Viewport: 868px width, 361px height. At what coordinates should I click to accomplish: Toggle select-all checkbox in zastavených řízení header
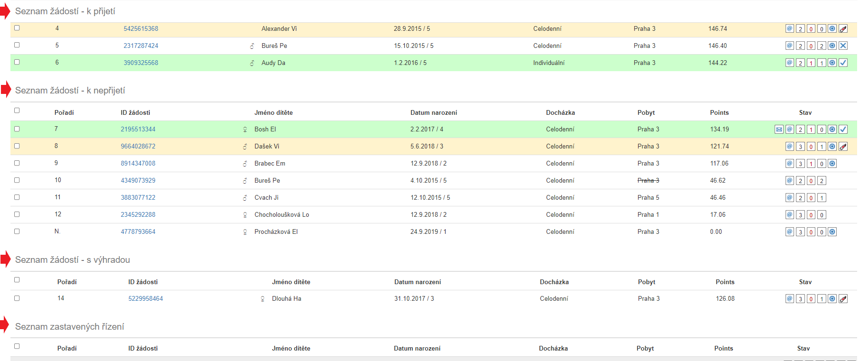(x=17, y=346)
